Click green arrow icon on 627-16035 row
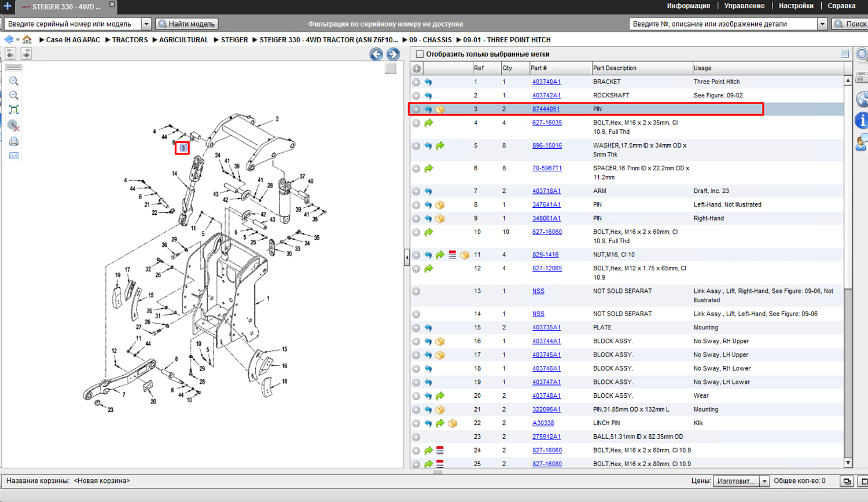 tap(428, 123)
